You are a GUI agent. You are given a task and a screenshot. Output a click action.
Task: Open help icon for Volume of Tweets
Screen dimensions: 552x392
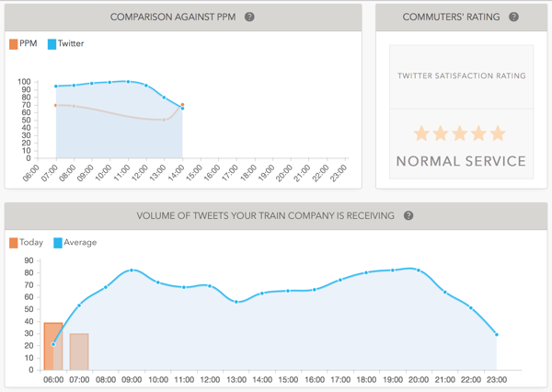pyautogui.click(x=408, y=216)
